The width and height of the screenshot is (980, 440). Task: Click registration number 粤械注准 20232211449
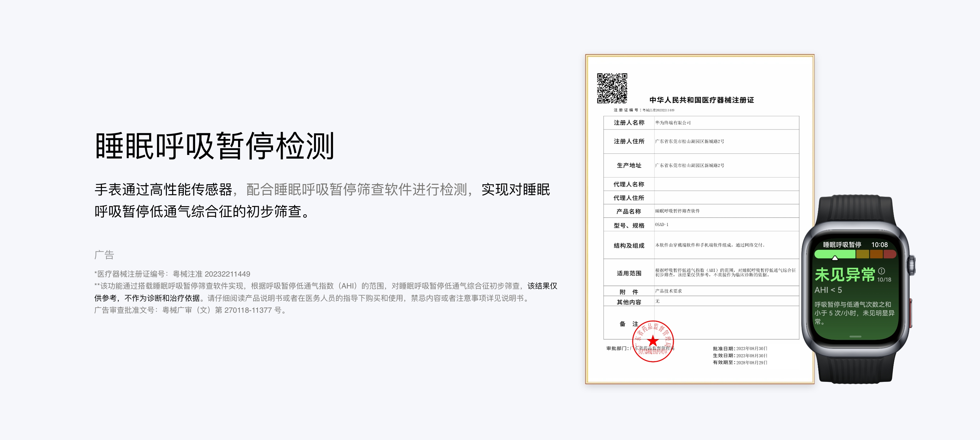[x=211, y=274]
